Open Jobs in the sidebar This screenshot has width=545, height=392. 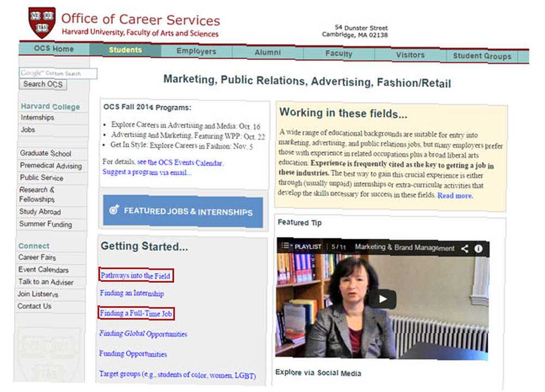28,130
